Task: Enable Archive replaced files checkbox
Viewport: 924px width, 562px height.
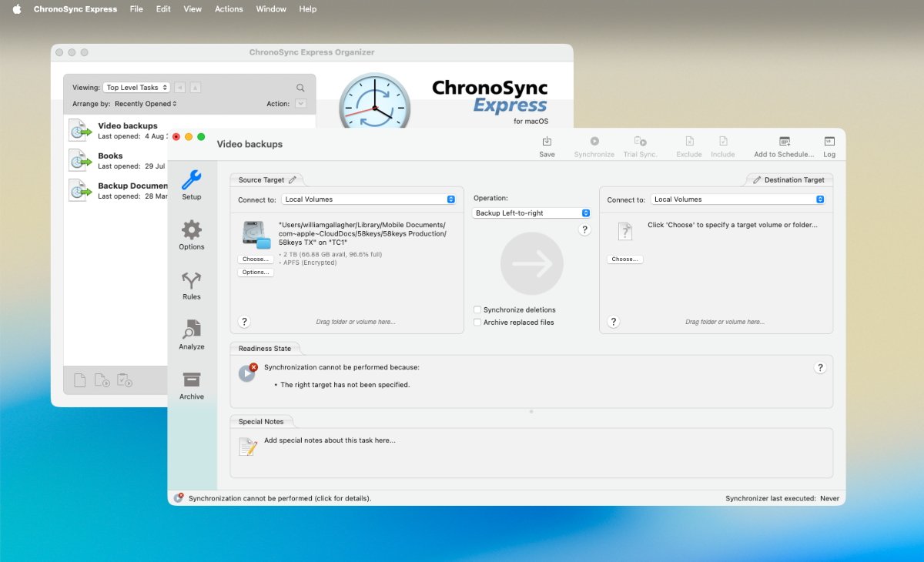Action: coord(477,323)
